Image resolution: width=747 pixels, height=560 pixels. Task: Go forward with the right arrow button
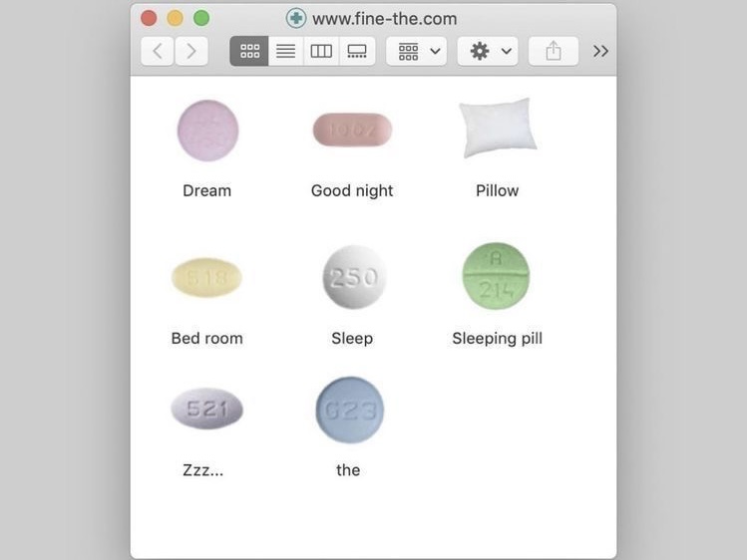coord(191,51)
